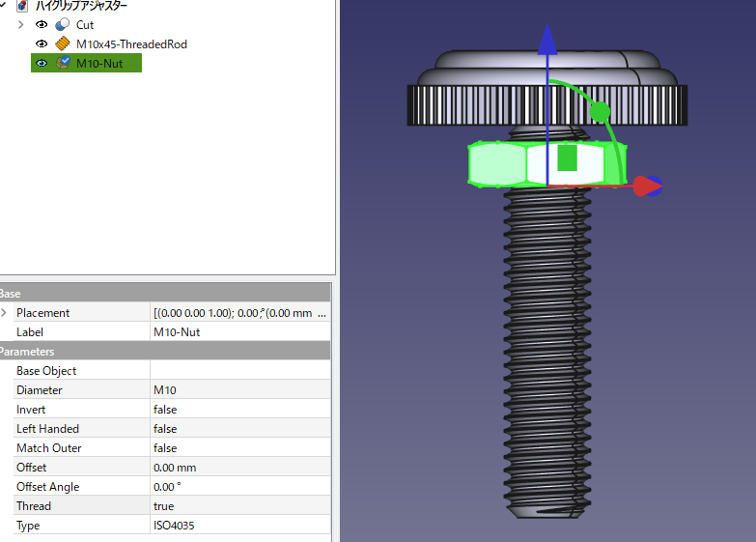Click the red X-axis arrow of the gizmo
The image size is (756, 542).
pos(647,185)
